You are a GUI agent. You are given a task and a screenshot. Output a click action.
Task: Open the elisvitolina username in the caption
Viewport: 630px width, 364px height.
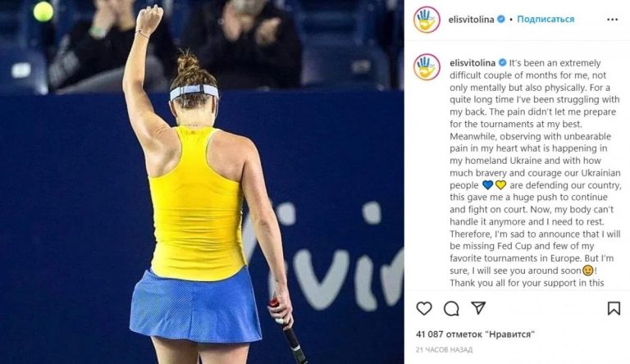472,63
